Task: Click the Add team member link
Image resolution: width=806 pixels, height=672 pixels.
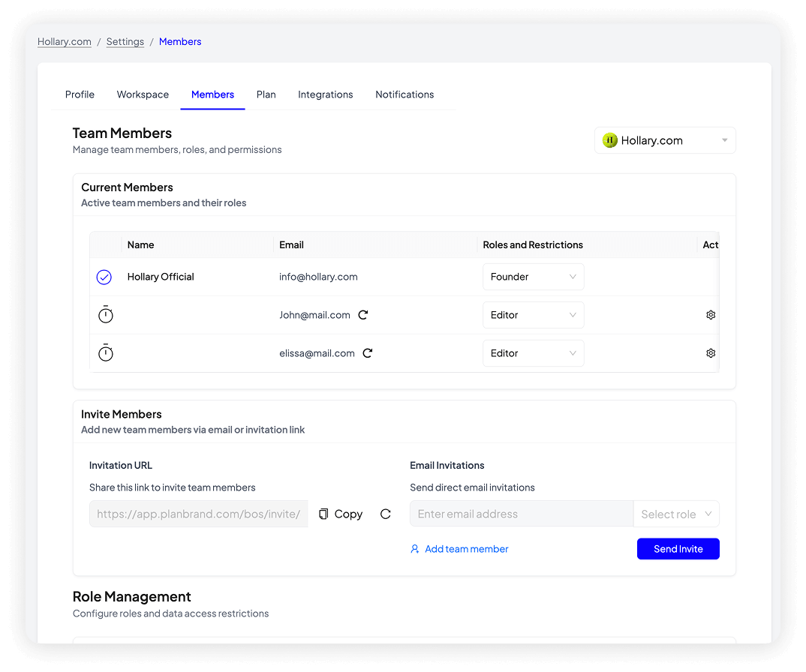Action: 459,549
